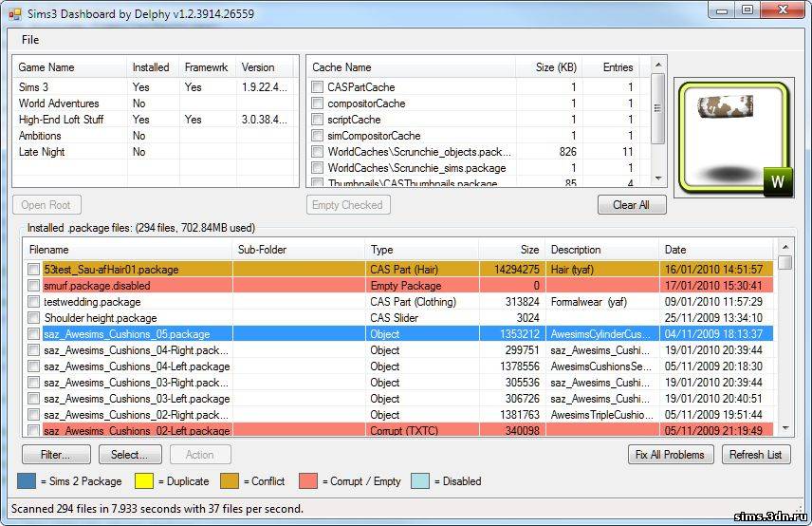Click the Select... button
The height and width of the screenshot is (526, 812).
click(x=130, y=455)
